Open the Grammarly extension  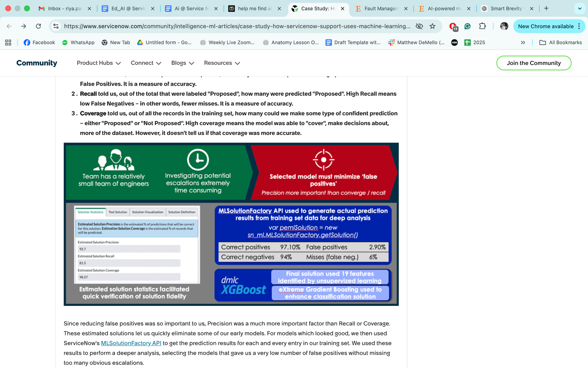[x=467, y=26]
